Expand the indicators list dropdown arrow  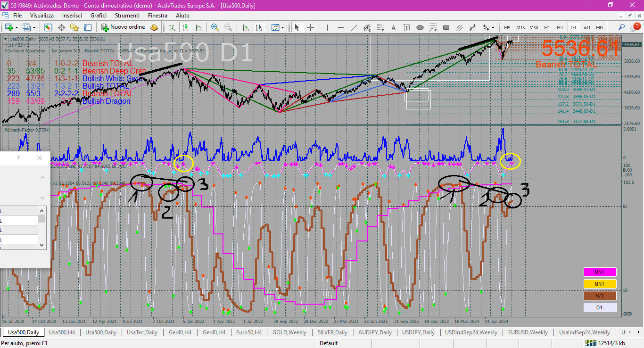[282, 27]
